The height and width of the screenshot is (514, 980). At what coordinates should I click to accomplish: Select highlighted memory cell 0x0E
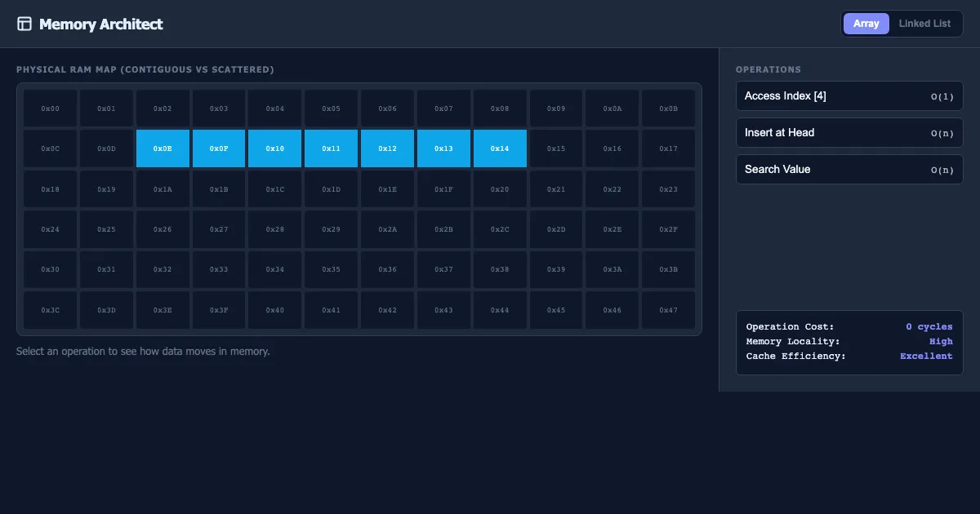tap(163, 148)
